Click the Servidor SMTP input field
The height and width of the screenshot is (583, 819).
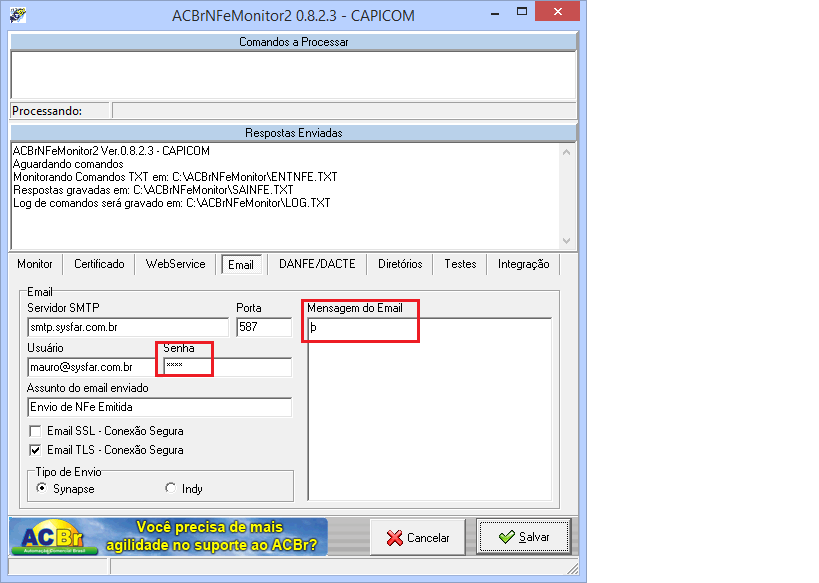coord(128,327)
